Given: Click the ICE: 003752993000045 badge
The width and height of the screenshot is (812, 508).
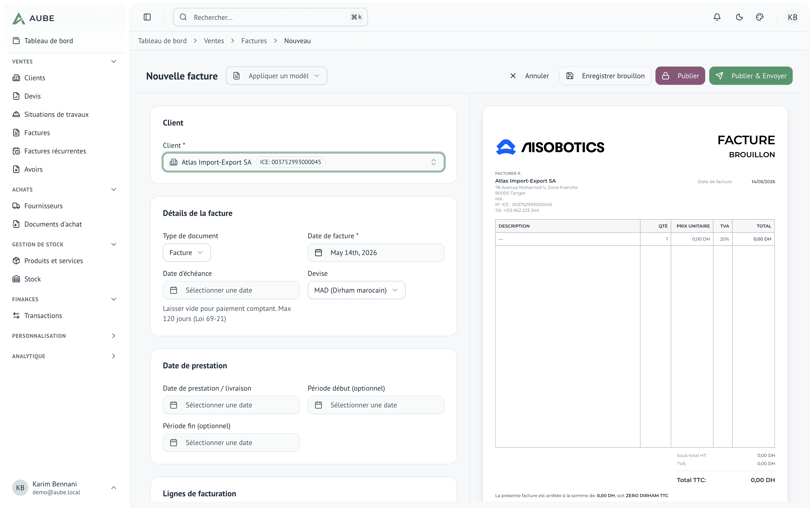Looking at the screenshot, I should click(290, 162).
